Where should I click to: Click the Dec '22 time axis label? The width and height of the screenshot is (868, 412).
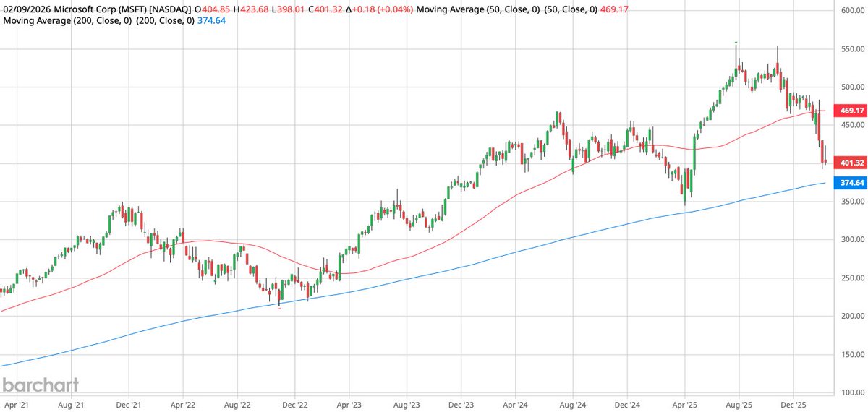(295, 405)
